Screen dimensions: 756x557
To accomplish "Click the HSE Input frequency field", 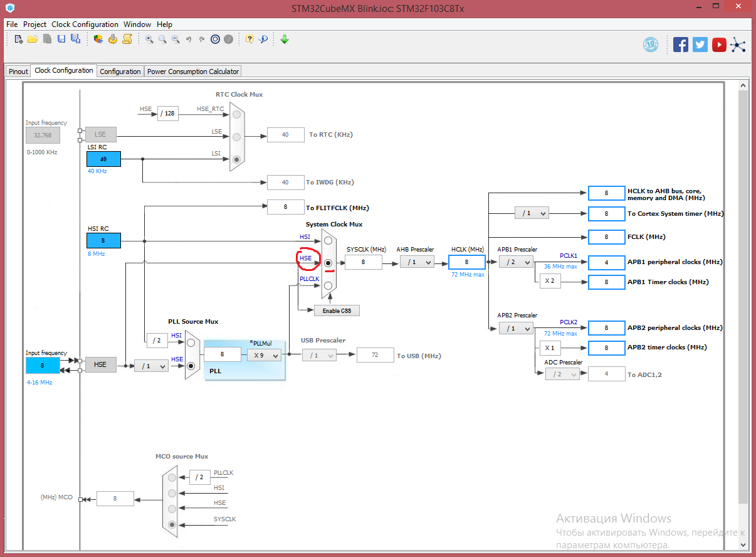I will click(x=43, y=365).
